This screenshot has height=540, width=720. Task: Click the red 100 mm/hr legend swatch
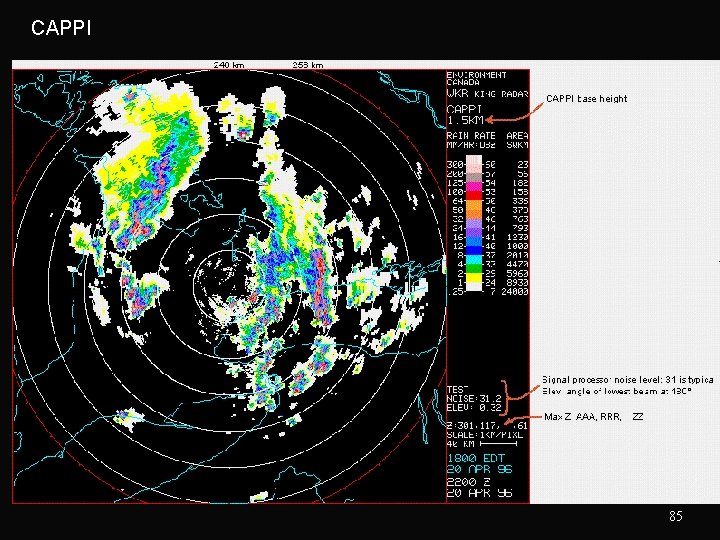[x=474, y=195]
